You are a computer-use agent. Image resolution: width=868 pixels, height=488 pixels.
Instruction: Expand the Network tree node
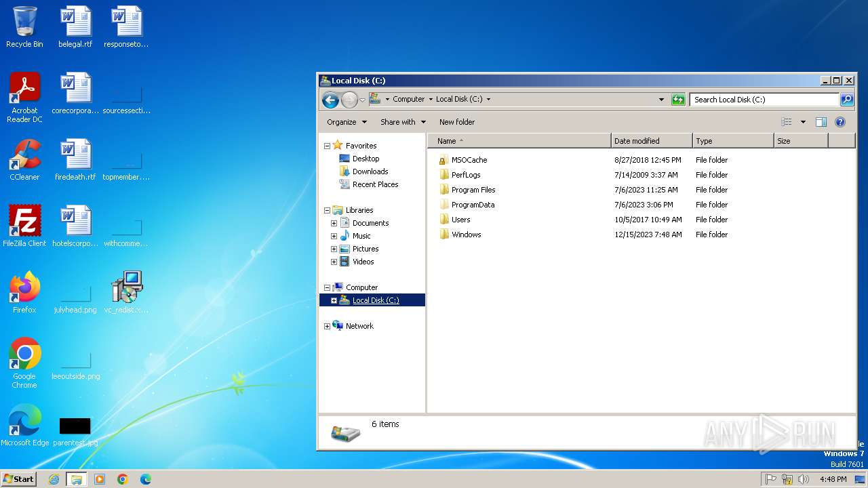click(327, 326)
